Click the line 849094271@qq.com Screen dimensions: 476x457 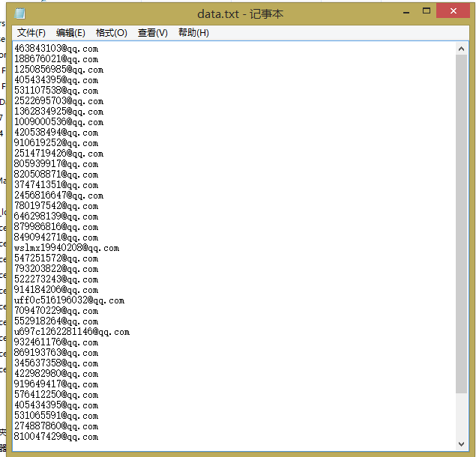click(56, 237)
